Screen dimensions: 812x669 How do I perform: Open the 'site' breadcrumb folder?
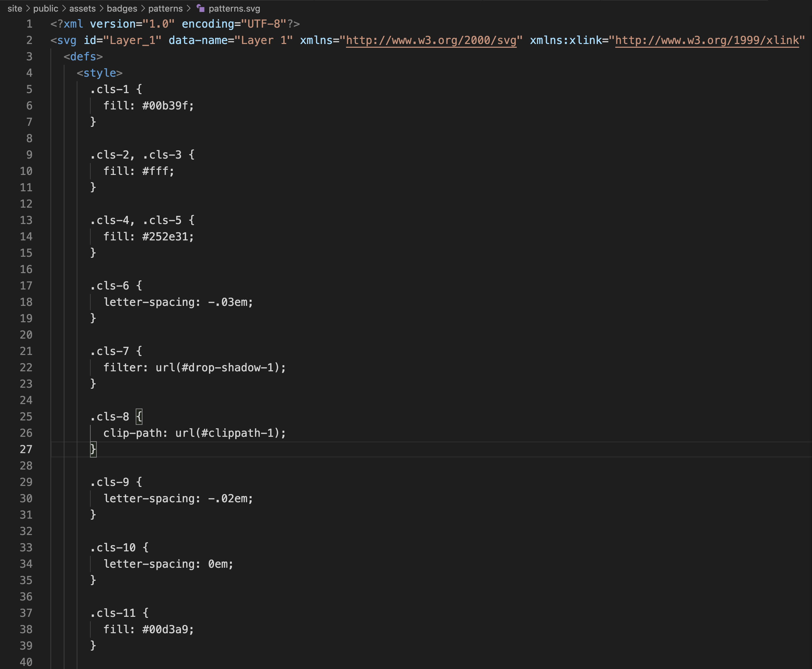click(x=15, y=9)
